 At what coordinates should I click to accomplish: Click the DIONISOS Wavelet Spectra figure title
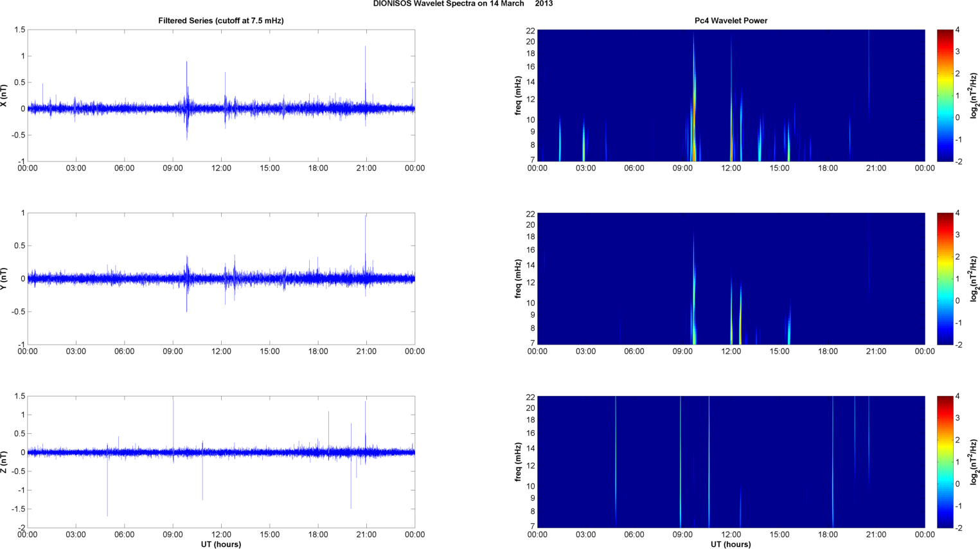click(x=463, y=4)
